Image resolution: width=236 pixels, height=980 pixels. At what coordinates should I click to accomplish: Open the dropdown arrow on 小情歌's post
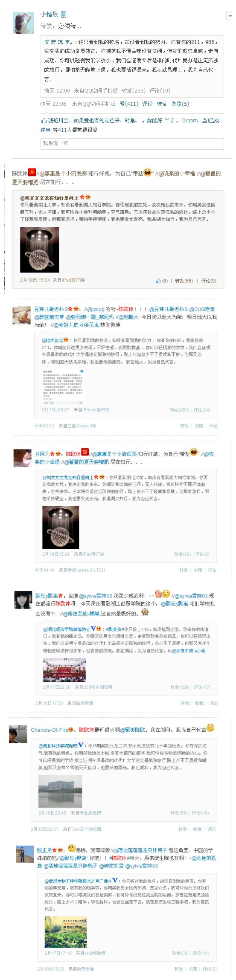point(230,16)
